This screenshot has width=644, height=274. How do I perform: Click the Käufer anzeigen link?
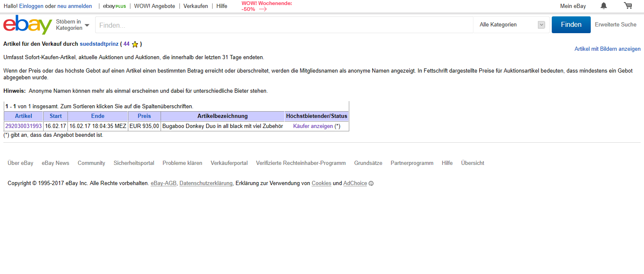313,126
